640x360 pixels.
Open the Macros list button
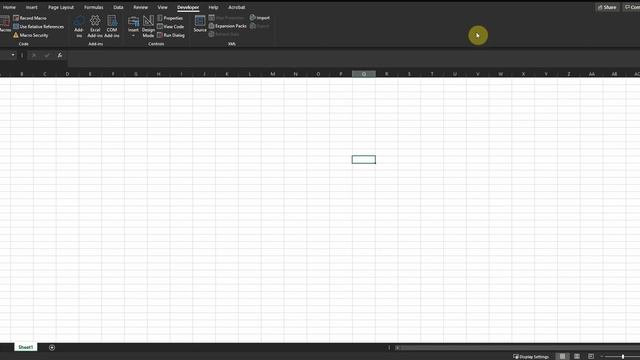pos(5,24)
